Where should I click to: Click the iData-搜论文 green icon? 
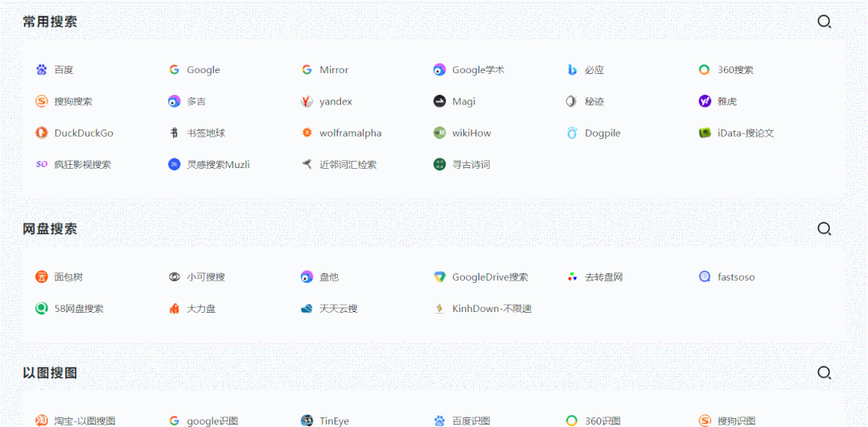705,133
